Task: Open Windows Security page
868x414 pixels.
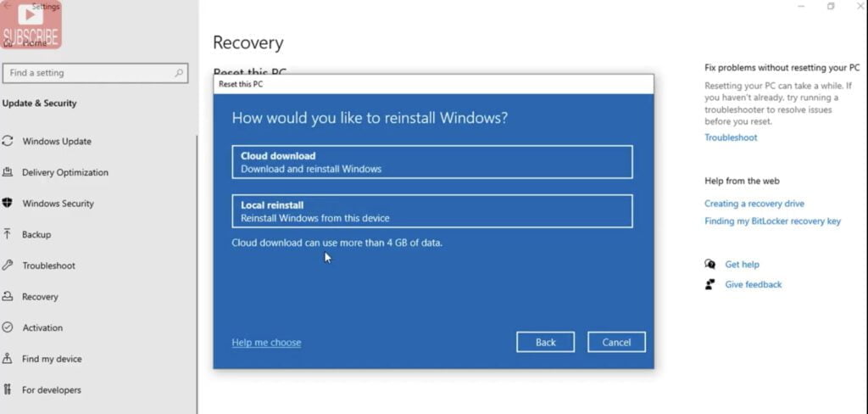Action: [58, 204]
